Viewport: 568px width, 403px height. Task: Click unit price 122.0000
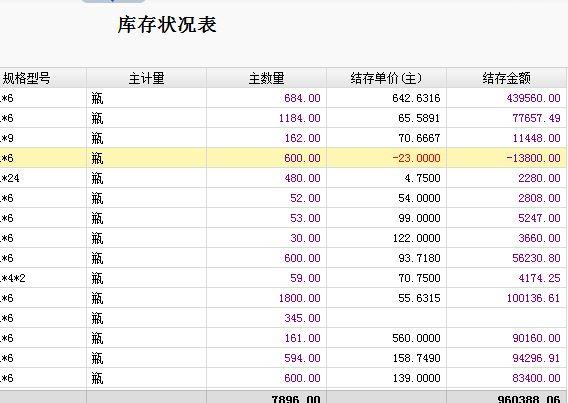pos(386,238)
